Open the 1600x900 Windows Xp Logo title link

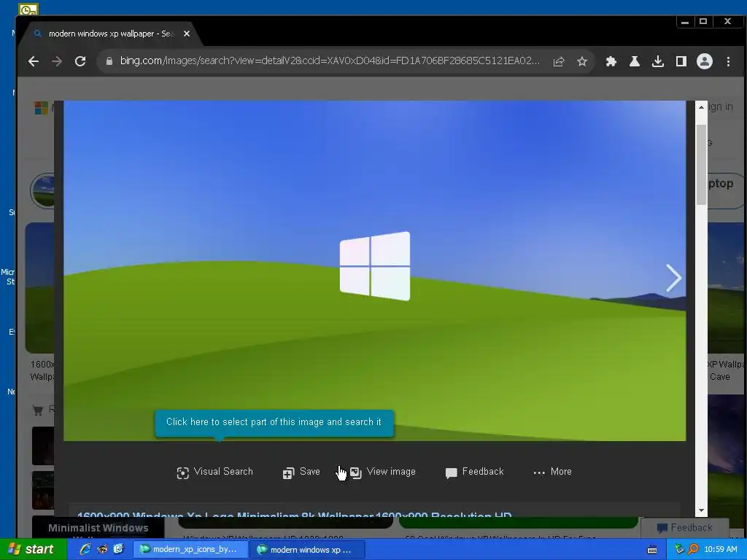[x=295, y=516]
